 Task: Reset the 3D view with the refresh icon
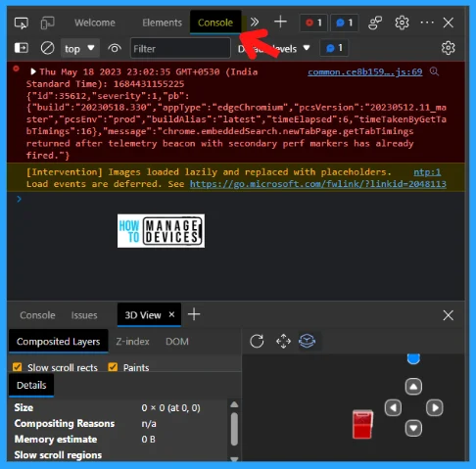[257, 342]
